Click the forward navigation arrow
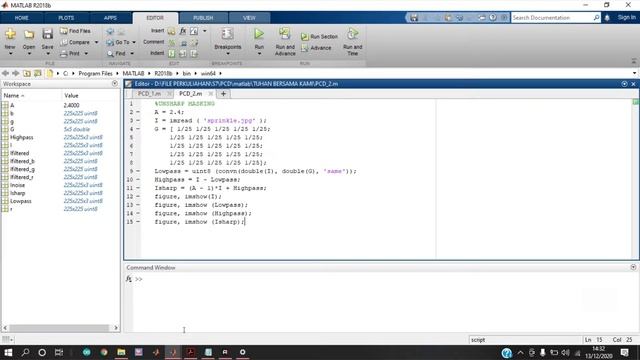Screen dimensions: 640x360 (16, 73)
